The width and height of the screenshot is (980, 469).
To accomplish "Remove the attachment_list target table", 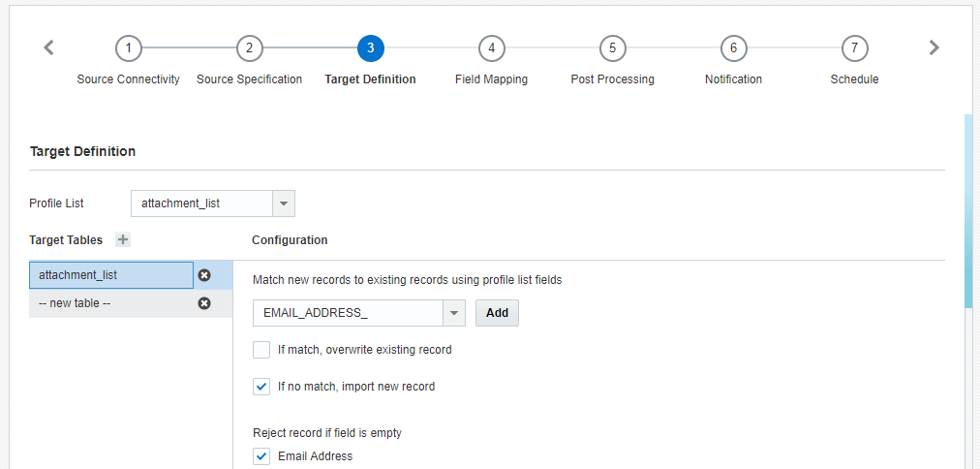I will point(204,275).
